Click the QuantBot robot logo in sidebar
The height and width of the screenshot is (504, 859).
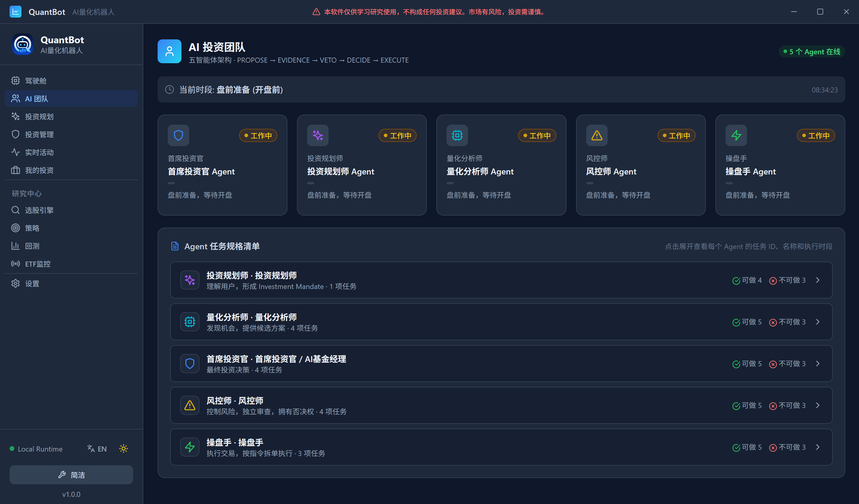pos(22,44)
